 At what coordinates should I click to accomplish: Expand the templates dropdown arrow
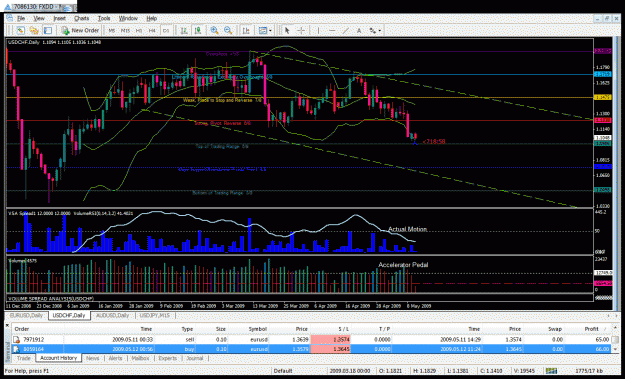[270, 30]
